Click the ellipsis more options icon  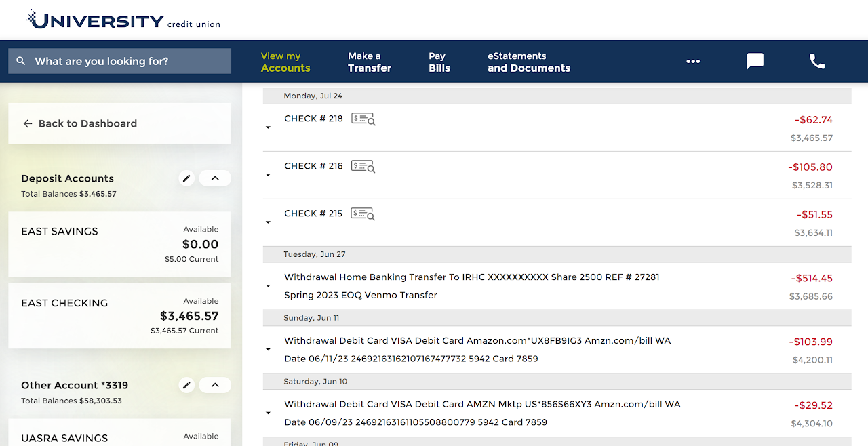(693, 61)
